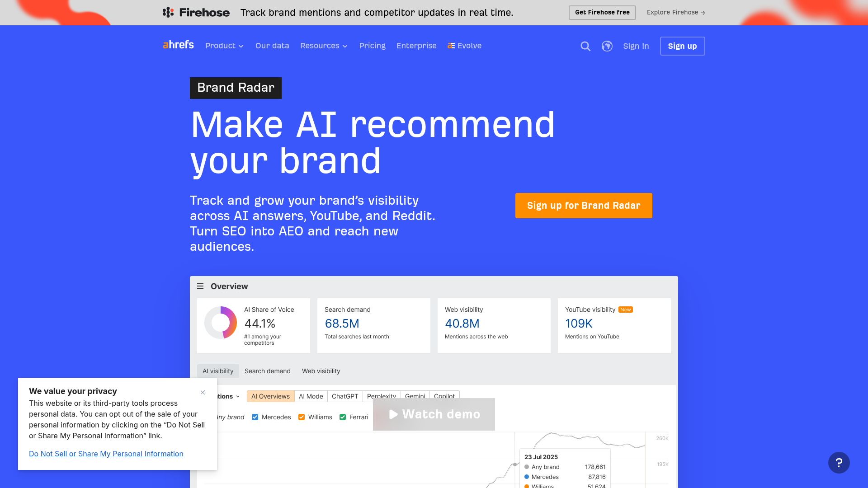The height and width of the screenshot is (488, 868).
Task: Click the 87,816 Mercedes value
Action: click(597, 477)
